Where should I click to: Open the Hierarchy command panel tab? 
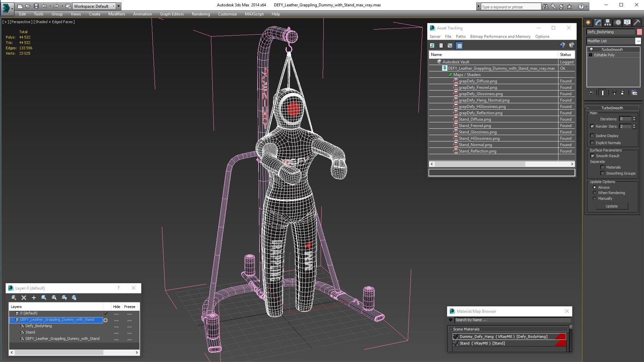[x=608, y=22]
